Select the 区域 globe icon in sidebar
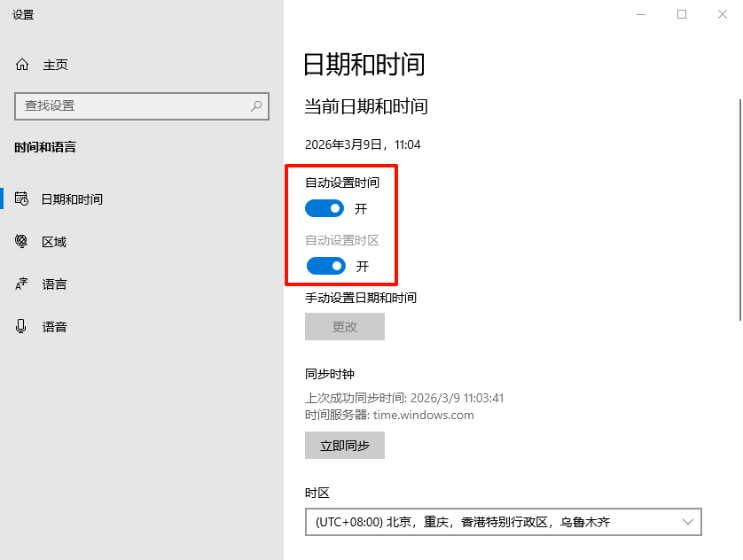The width and height of the screenshot is (743, 560). [x=20, y=241]
